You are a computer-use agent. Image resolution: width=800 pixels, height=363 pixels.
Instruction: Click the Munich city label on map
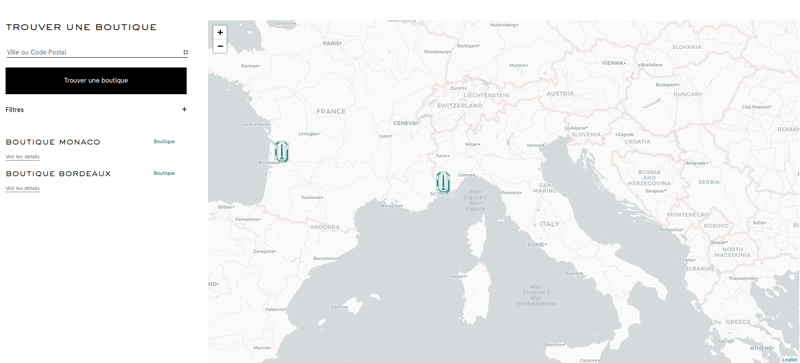517,65
